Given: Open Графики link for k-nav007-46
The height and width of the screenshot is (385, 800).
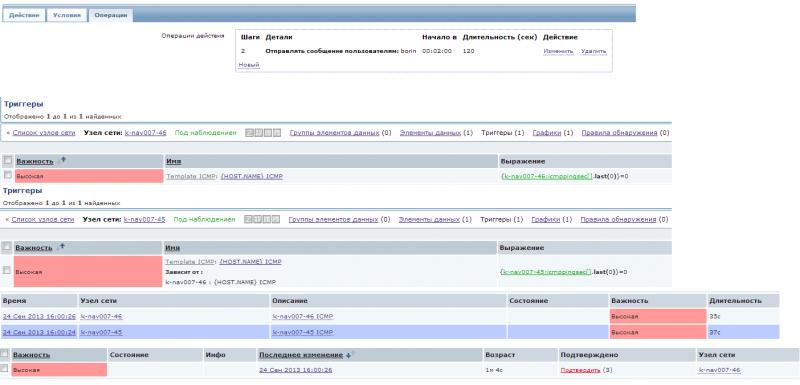Looking at the screenshot, I should (x=546, y=133).
